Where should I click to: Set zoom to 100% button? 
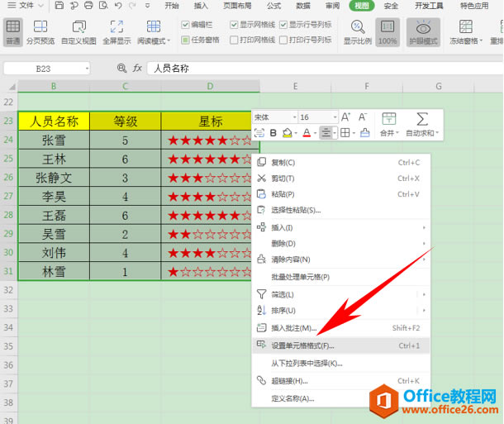click(x=388, y=32)
